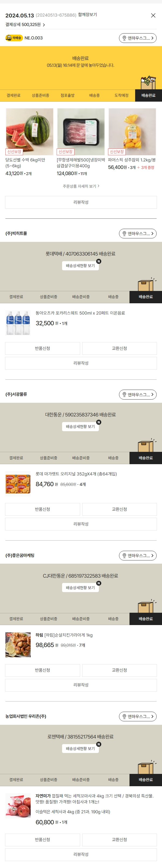Open delivery address for 농업회사법인 우리존(주)
This screenshot has height=868, width=162.
138,717
